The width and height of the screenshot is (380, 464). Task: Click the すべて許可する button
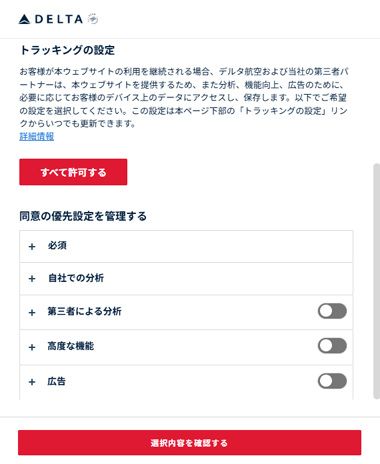(73, 172)
